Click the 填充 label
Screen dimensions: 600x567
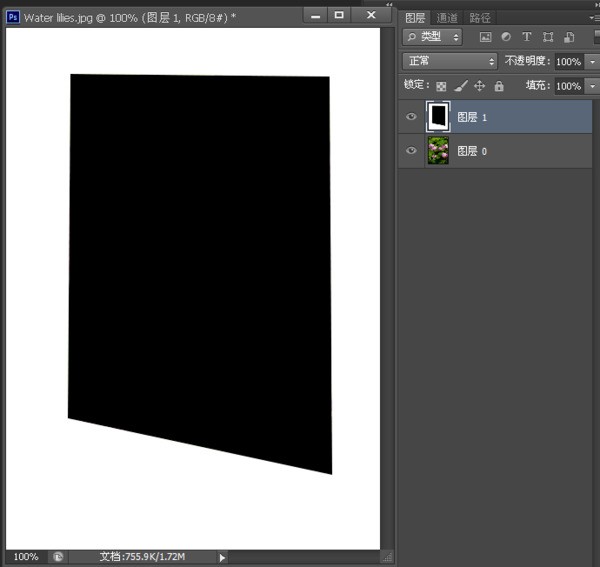tap(538, 86)
